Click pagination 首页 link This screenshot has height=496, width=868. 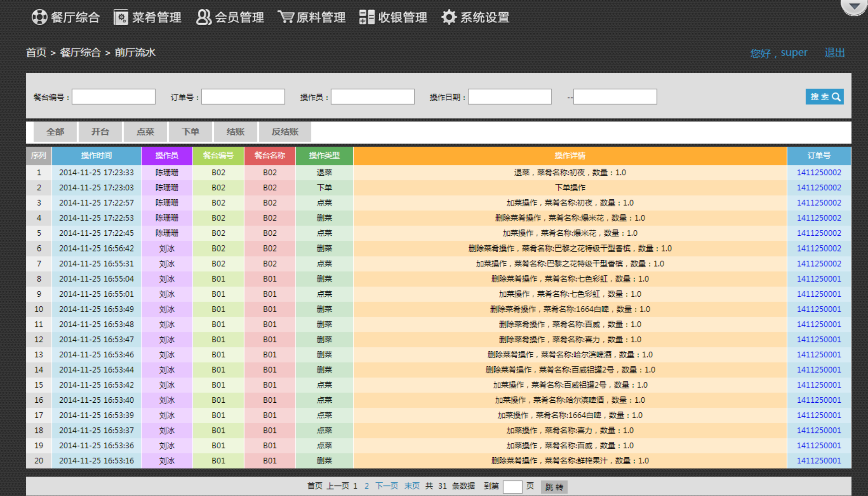coord(315,486)
